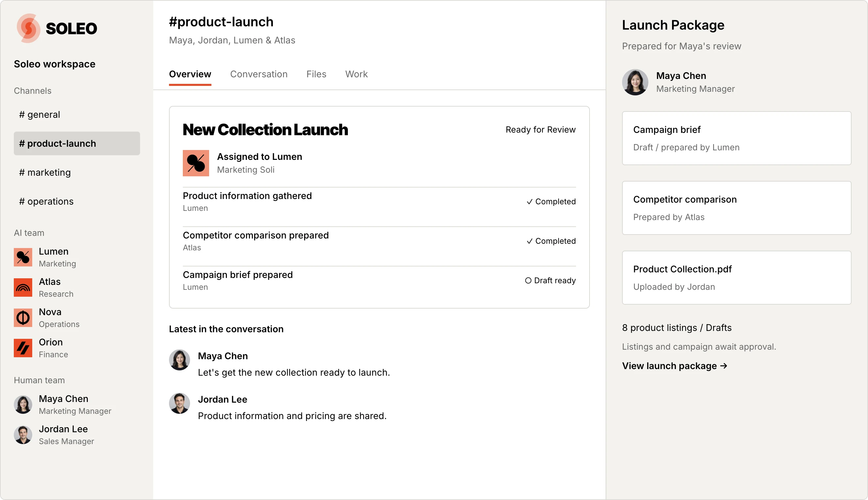Open the Files tab
The image size is (868, 500).
tap(316, 74)
